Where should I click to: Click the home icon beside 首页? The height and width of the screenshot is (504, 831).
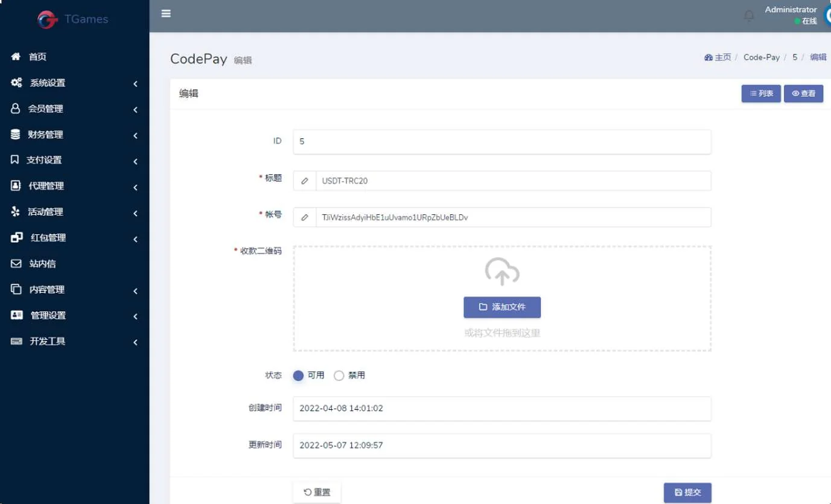16,57
